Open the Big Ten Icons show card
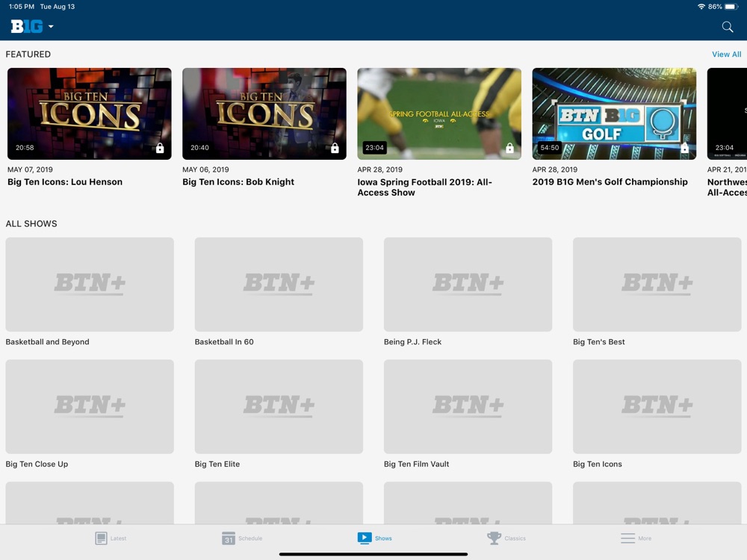This screenshot has height=560, width=747. (657, 407)
